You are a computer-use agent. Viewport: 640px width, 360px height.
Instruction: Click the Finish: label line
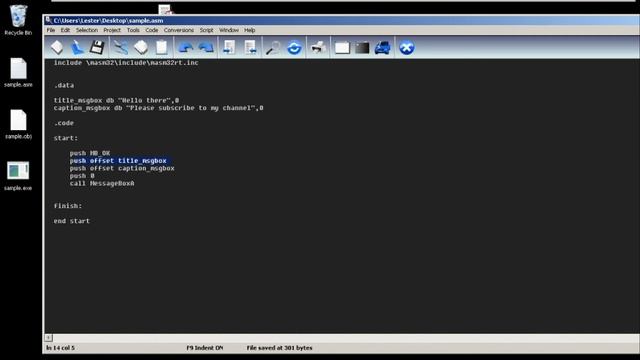(x=68, y=206)
